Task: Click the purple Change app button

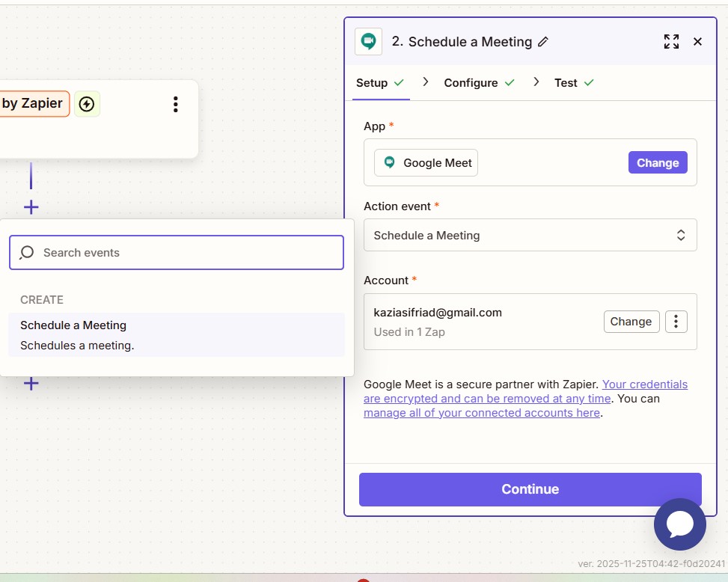Action: pyautogui.click(x=657, y=163)
